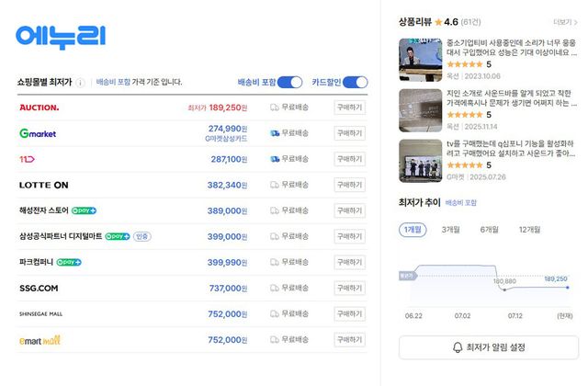Open the 더보기 link for product reviews
The image size is (588, 386).
(x=565, y=22)
